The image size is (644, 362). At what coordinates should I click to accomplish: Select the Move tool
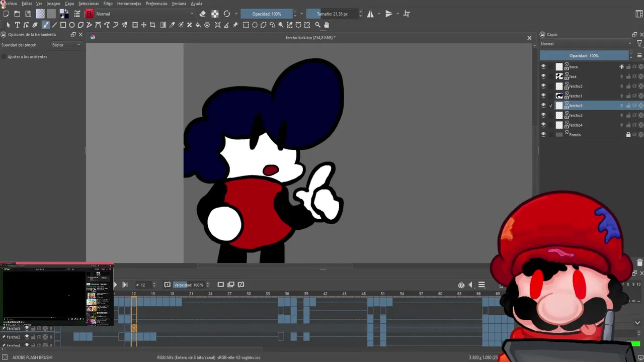point(144,25)
